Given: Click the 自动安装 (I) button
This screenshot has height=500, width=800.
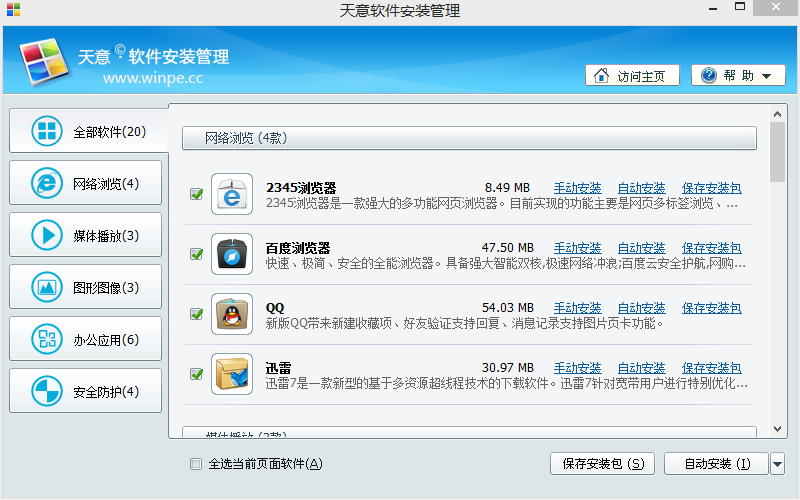Looking at the screenshot, I should (716, 464).
